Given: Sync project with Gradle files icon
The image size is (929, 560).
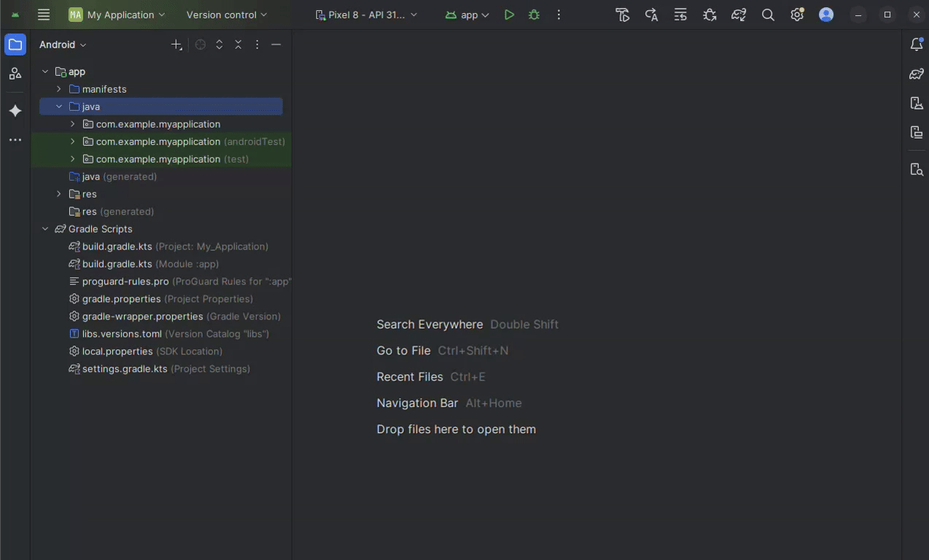Looking at the screenshot, I should [x=739, y=15].
